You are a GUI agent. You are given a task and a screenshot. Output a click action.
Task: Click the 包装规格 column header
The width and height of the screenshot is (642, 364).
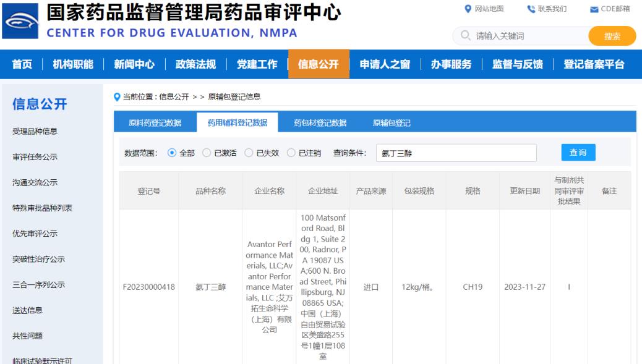pyautogui.click(x=419, y=191)
